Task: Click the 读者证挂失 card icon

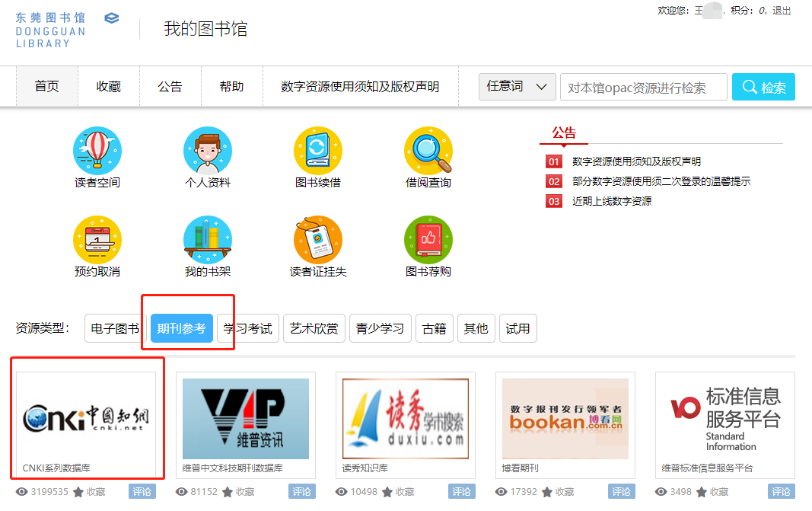Action: [x=318, y=240]
